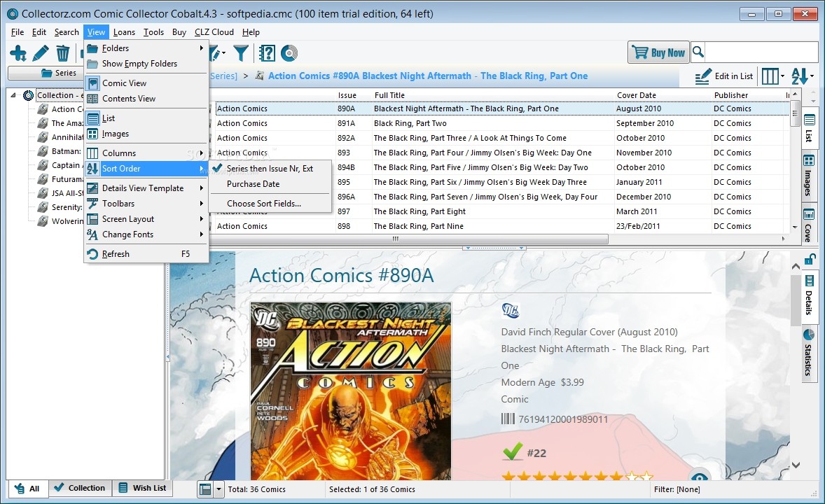
Task: Select List display mode in menu
Action: tap(146, 118)
